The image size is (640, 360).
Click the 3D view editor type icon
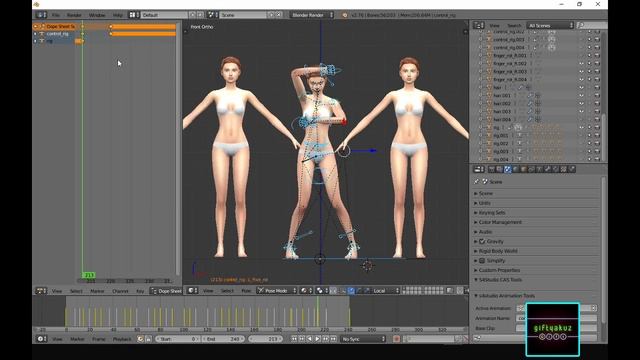click(x=192, y=291)
